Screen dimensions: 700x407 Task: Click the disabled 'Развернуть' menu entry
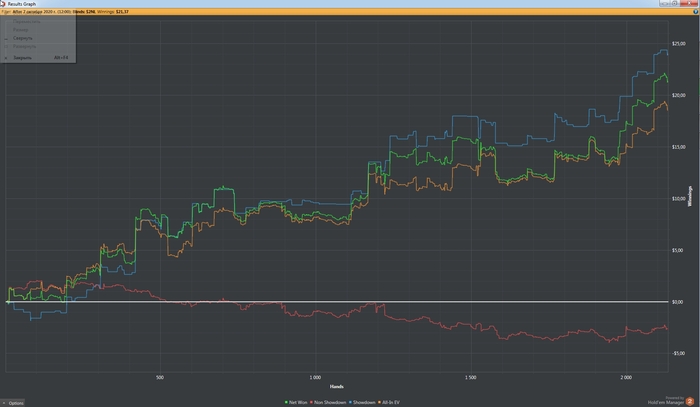[38, 46]
